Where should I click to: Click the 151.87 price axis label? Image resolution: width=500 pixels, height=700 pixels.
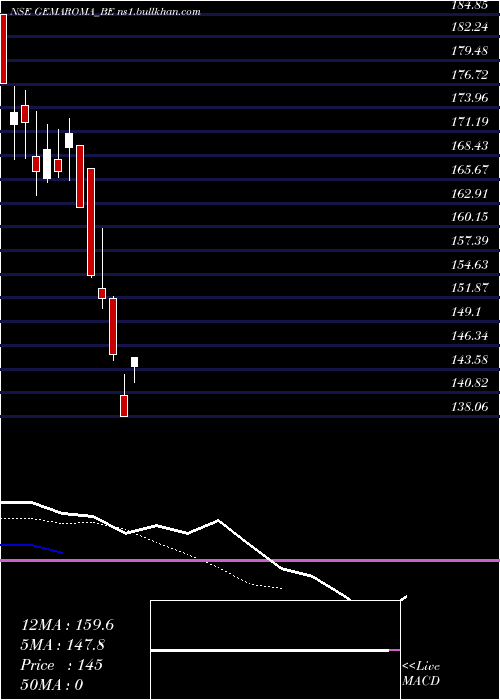[470, 288]
